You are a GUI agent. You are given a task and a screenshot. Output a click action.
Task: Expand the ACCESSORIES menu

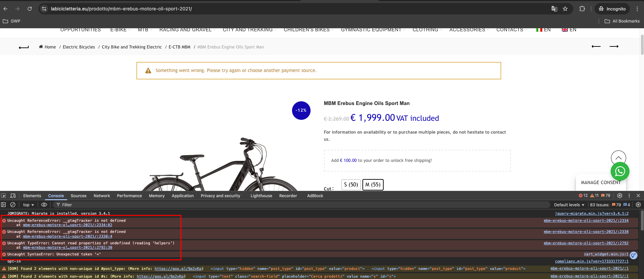[469, 30]
